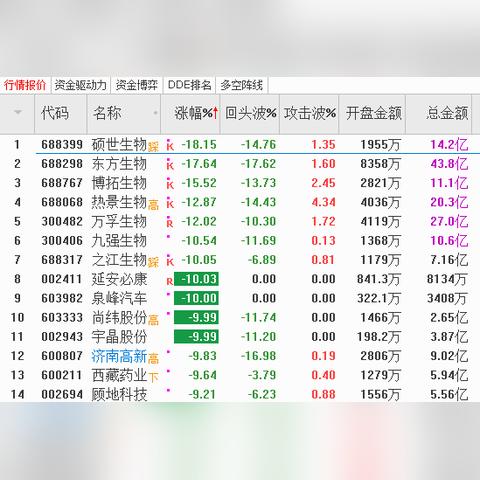Click the R marker on the 万孚生物 row
The image size is (480, 480).
tap(170, 223)
